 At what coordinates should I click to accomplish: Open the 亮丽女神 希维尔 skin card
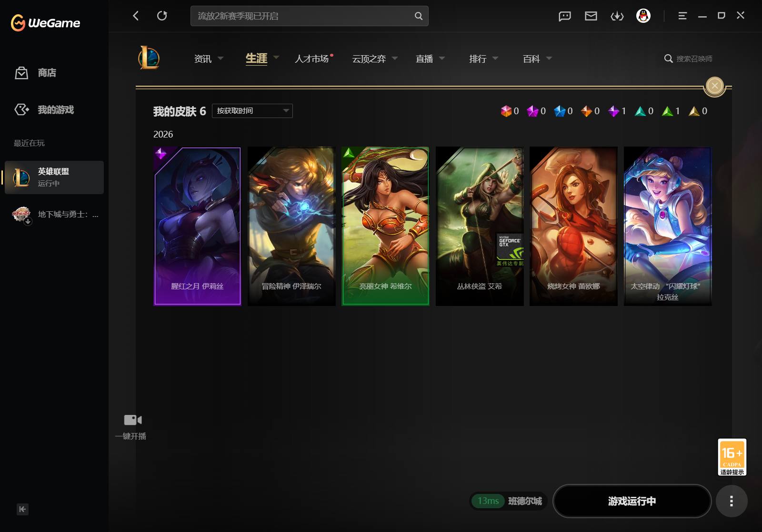385,226
